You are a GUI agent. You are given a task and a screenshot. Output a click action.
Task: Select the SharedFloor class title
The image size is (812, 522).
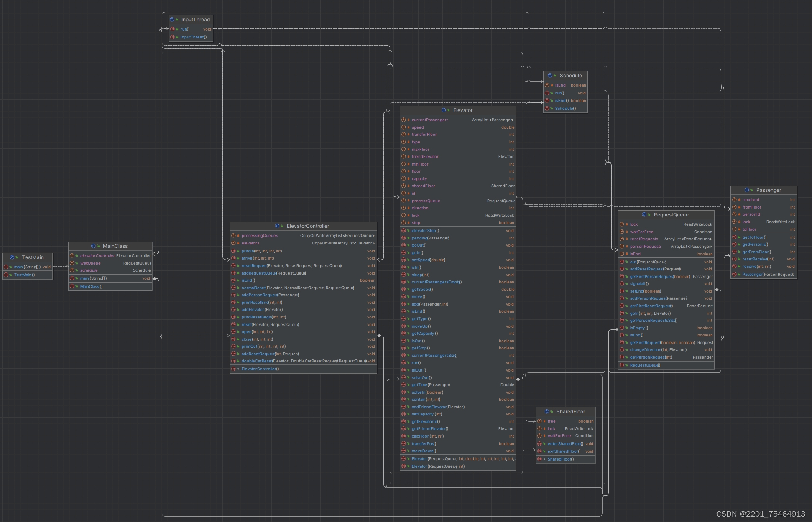point(571,412)
